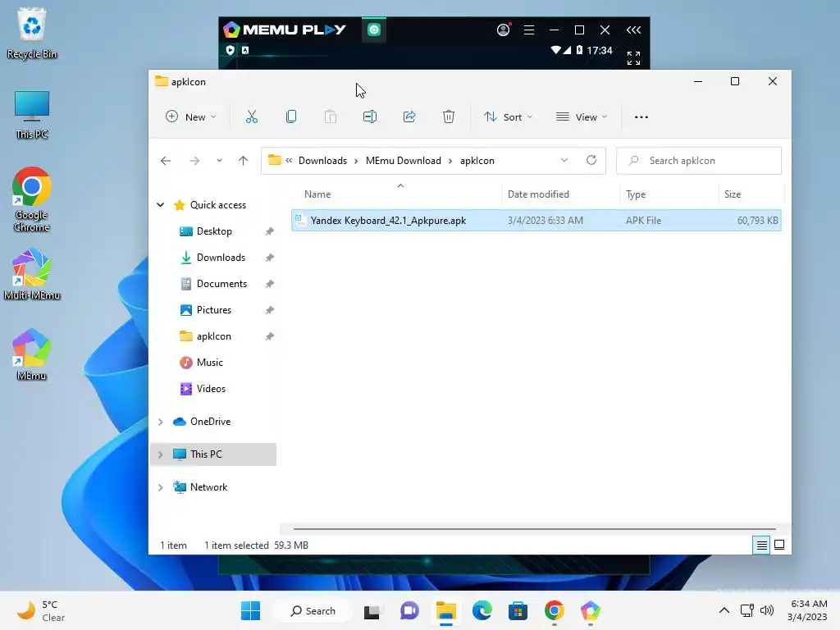Expand address bar history dropdown
The image size is (840, 630).
click(x=564, y=160)
